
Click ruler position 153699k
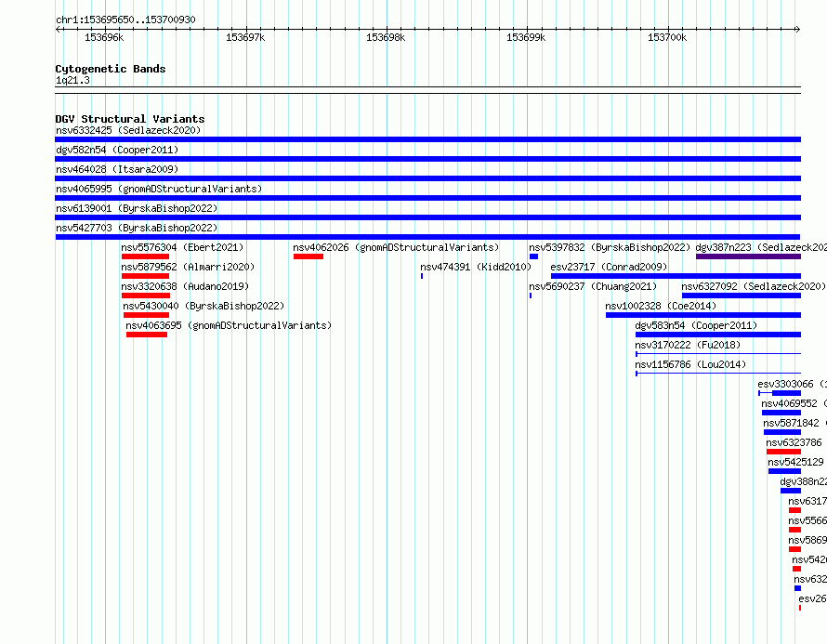pos(526,37)
